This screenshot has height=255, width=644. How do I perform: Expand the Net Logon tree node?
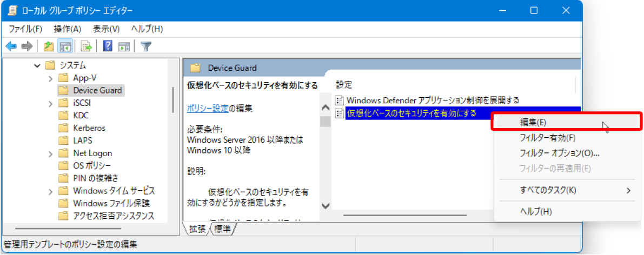[x=50, y=153]
